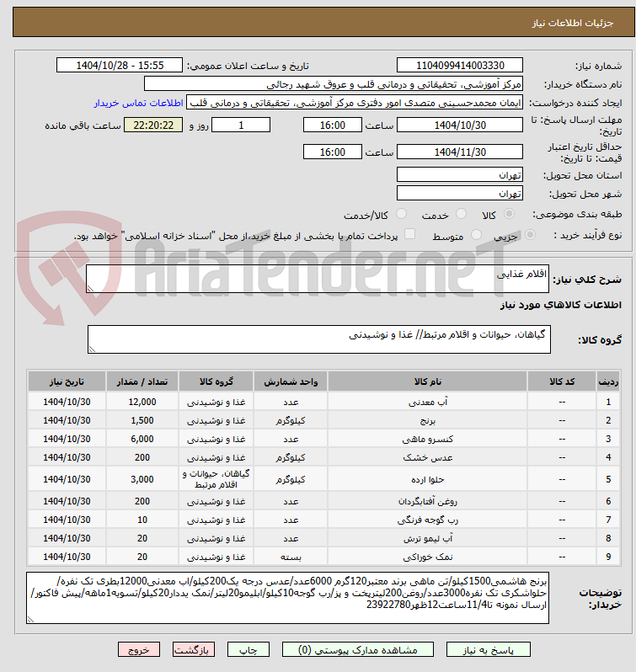
Task: Select the آب معدنی item cell
Action: click(x=427, y=402)
